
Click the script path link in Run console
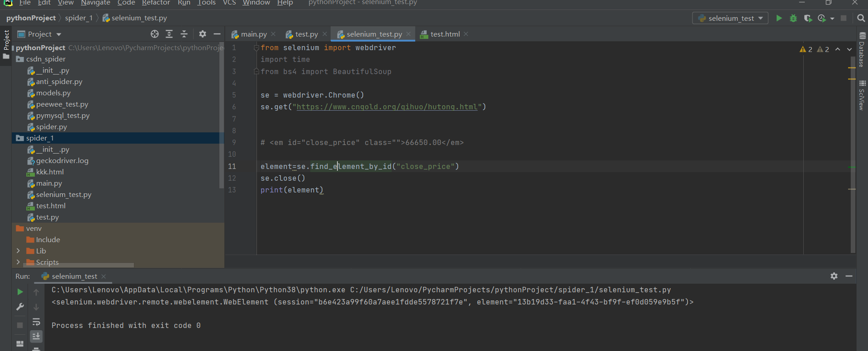[x=511, y=290]
